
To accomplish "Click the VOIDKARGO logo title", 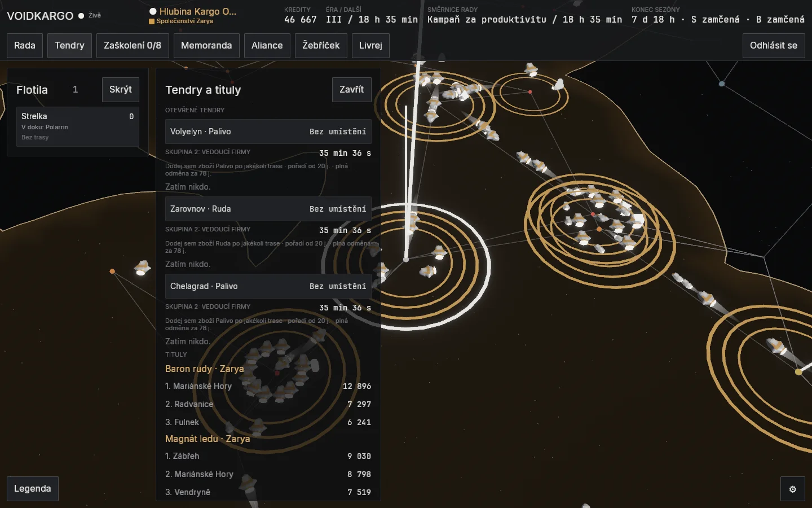I will click(x=40, y=16).
